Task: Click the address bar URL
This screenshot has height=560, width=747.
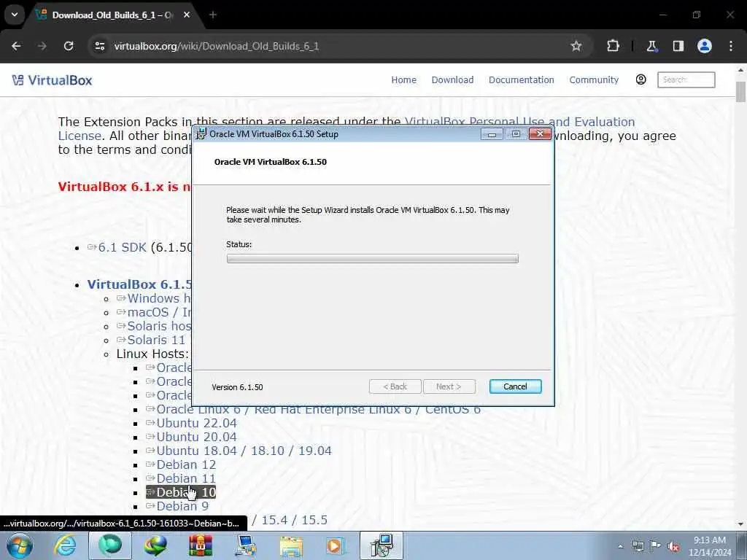Action: [x=216, y=46]
